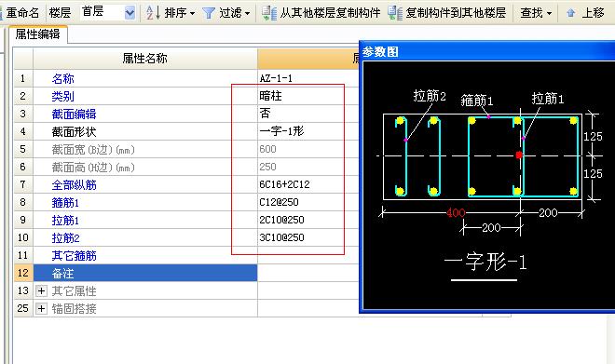Click the 参数图 window title bar
The height and width of the screenshot is (364, 615).
coord(486,51)
